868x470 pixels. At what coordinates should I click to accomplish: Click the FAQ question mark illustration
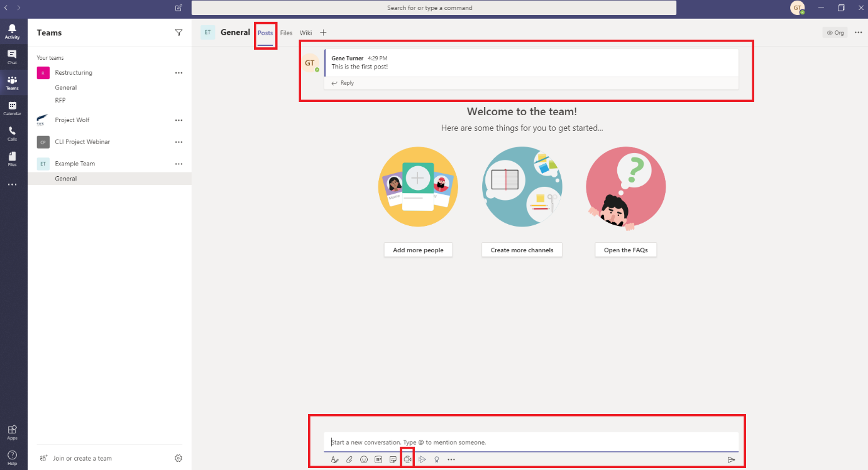click(x=625, y=187)
